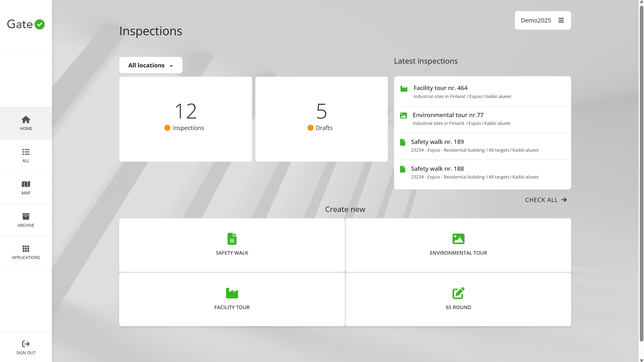Click the Facility Tour factory icon
644x362 pixels.
point(232,293)
